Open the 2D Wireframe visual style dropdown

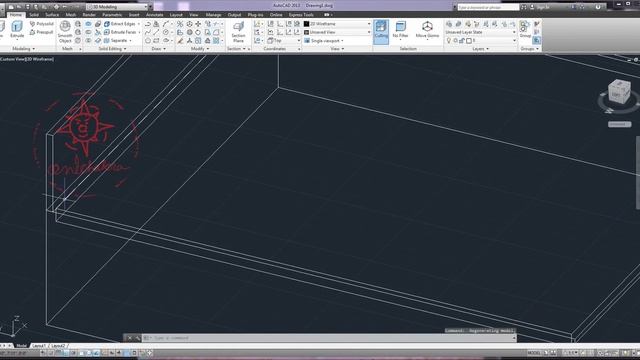[x=337, y=24]
